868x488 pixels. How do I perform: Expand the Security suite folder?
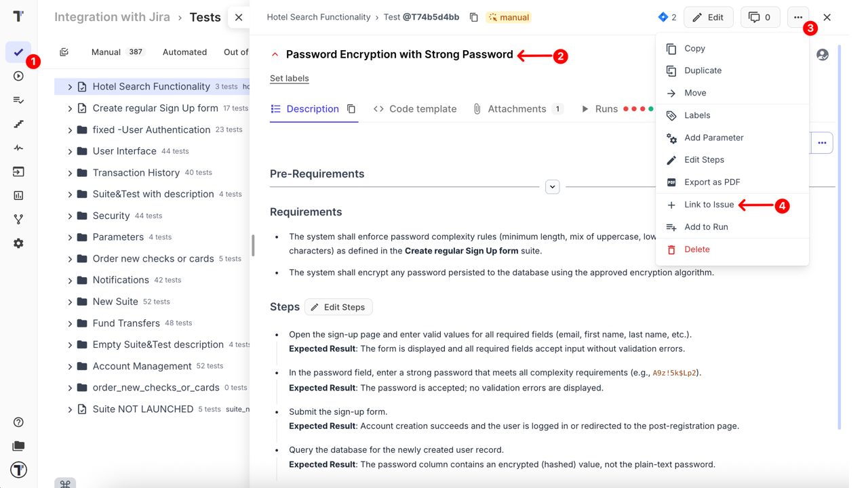(x=70, y=216)
